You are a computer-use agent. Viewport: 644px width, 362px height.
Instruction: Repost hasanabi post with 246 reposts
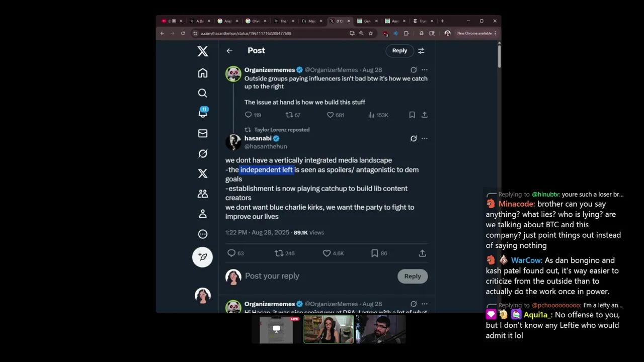click(284, 253)
